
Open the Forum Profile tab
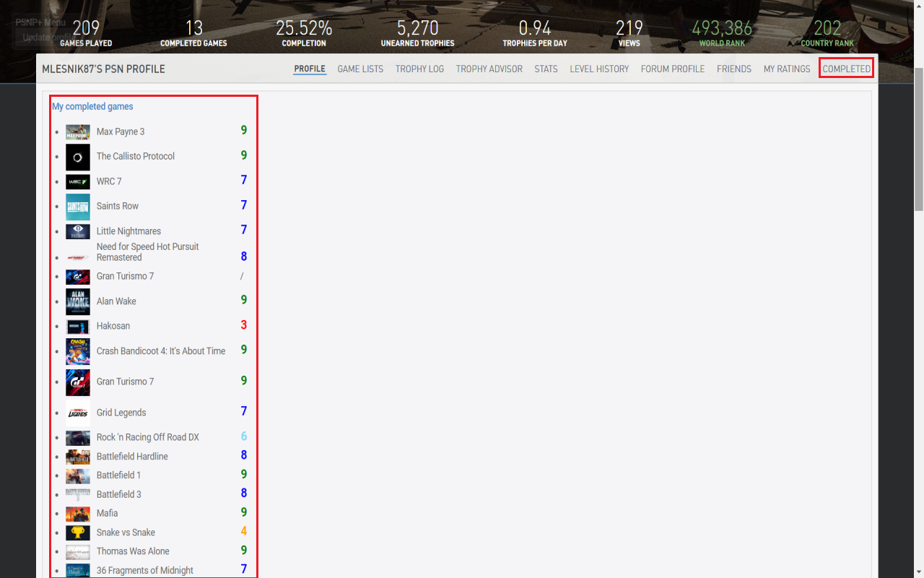[x=673, y=69]
